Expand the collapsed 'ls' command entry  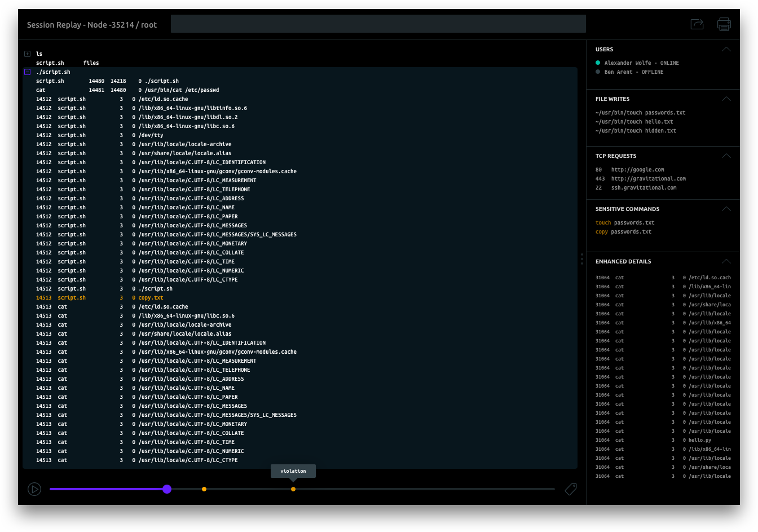pyautogui.click(x=27, y=54)
